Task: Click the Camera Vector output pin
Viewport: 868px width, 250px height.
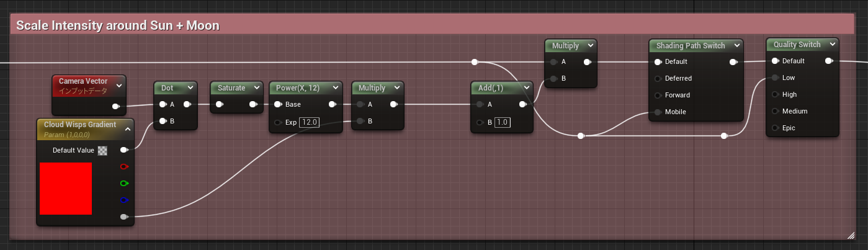Action: pyautogui.click(x=115, y=106)
